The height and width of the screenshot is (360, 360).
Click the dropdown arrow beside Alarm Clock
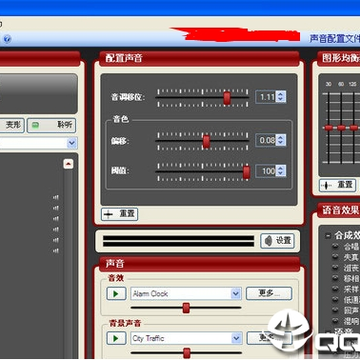[x=236, y=294]
